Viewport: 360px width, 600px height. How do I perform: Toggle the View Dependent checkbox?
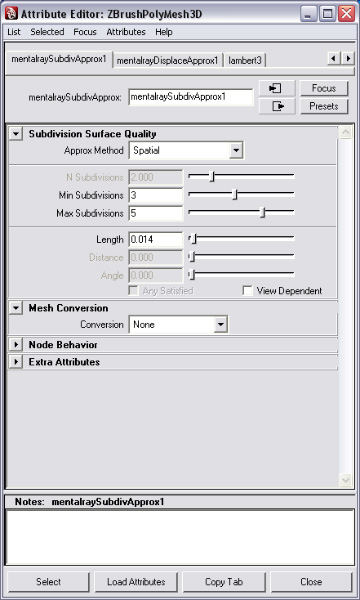point(248,291)
